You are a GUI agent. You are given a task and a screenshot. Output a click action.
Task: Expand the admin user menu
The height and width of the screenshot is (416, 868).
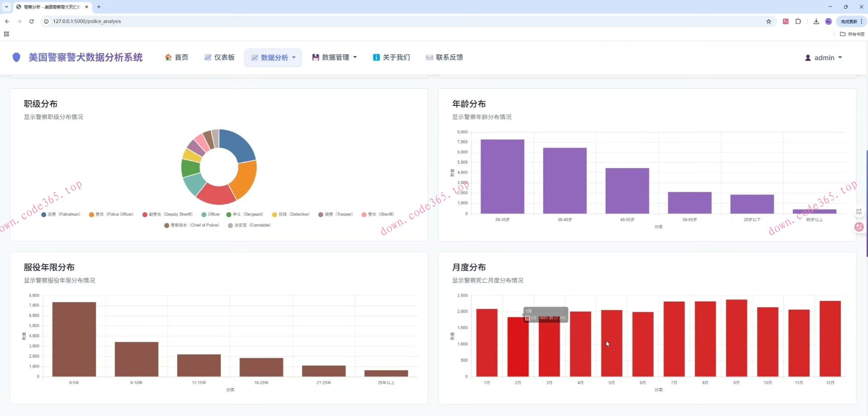point(823,58)
